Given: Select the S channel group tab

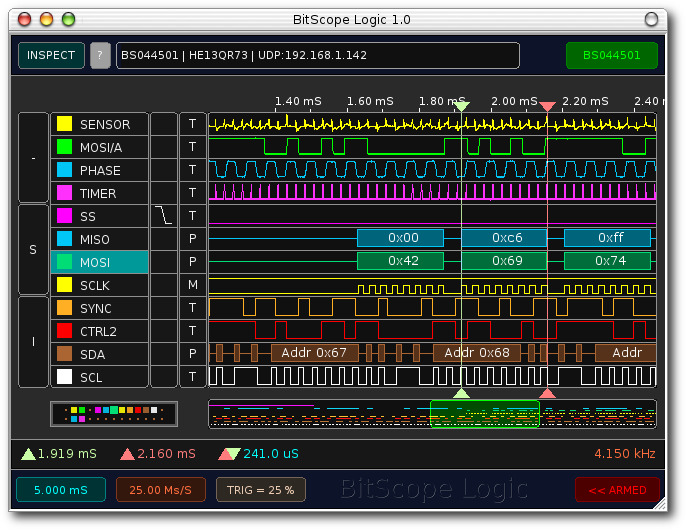Looking at the screenshot, I should pyautogui.click(x=33, y=250).
